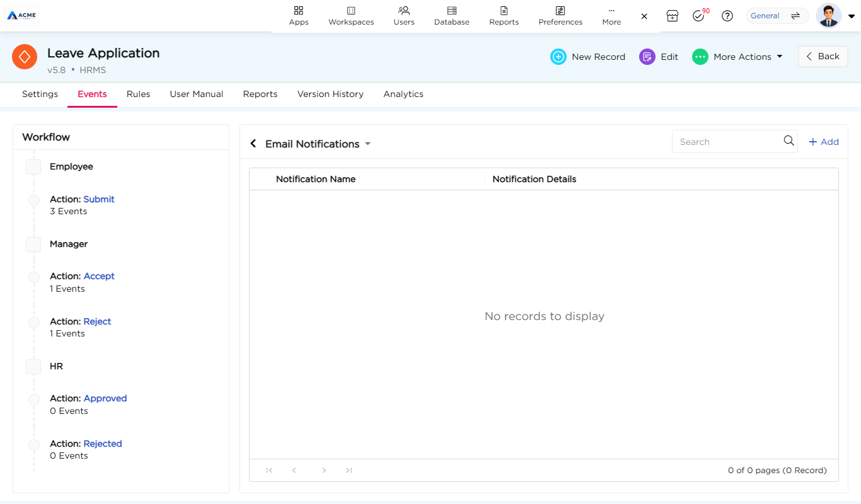Open Workspaces from top navigation
The width and height of the screenshot is (861, 504).
click(x=351, y=16)
